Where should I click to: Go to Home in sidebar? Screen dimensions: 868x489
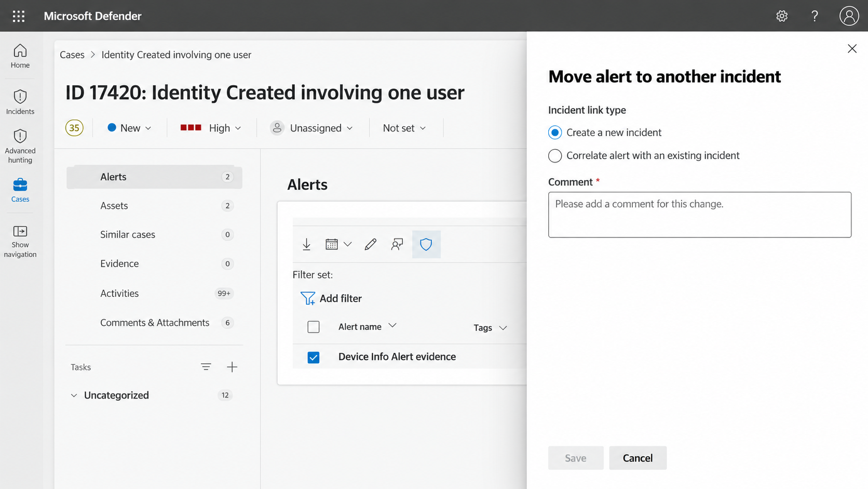click(x=20, y=56)
